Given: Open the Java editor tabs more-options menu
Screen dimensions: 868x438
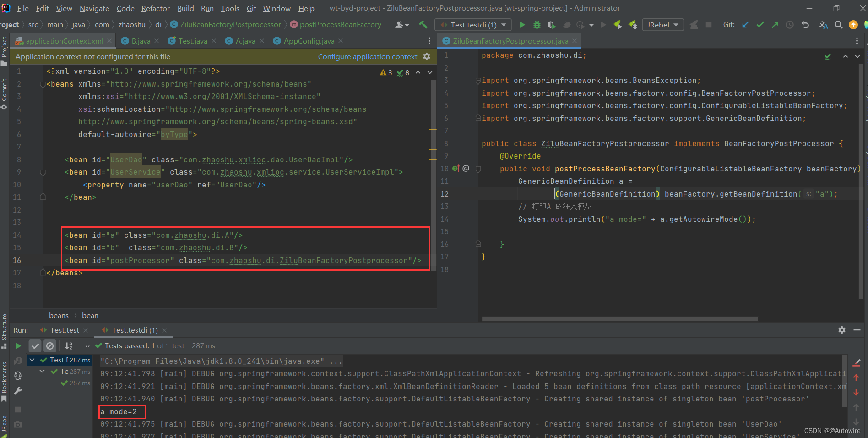Looking at the screenshot, I should point(857,41).
